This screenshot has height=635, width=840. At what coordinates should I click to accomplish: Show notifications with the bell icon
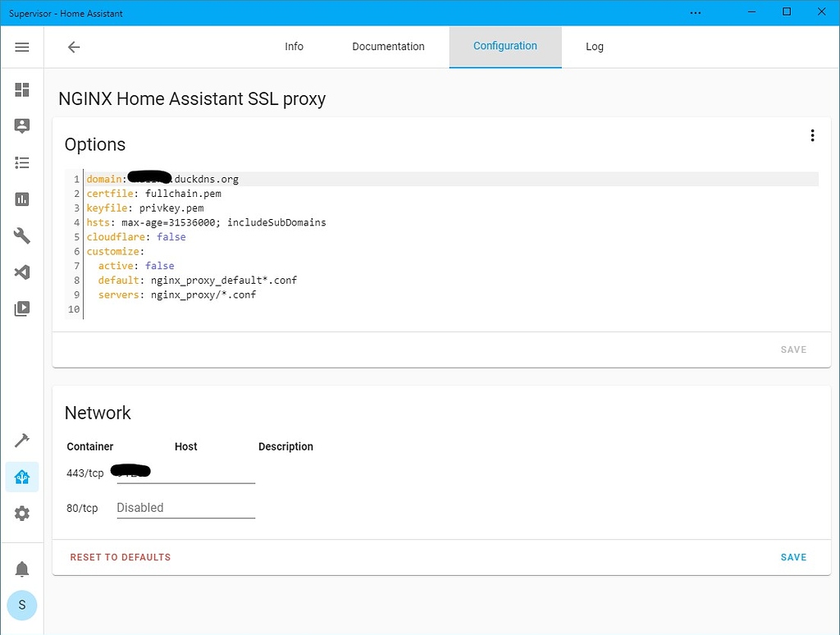pyautogui.click(x=21, y=569)
